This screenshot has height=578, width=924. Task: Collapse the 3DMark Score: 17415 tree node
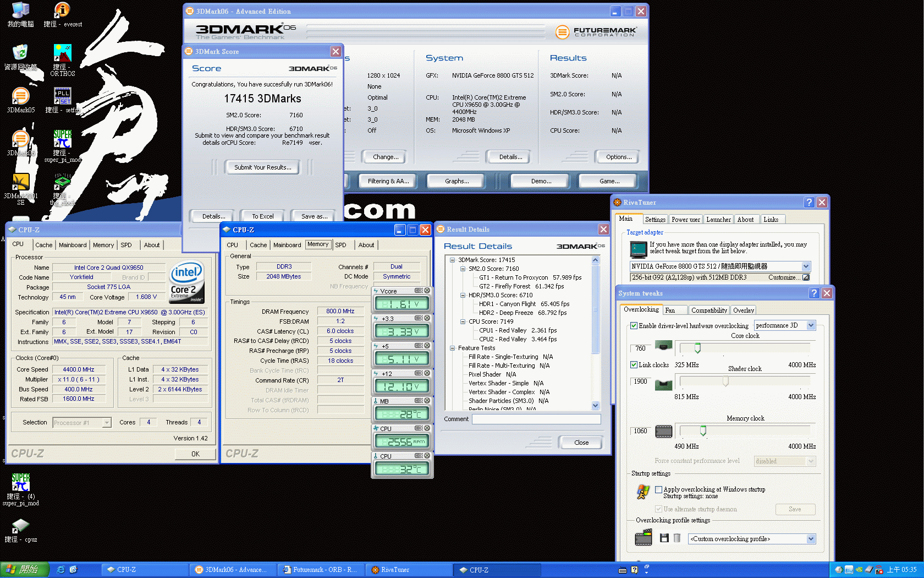(x=452, y=260)
